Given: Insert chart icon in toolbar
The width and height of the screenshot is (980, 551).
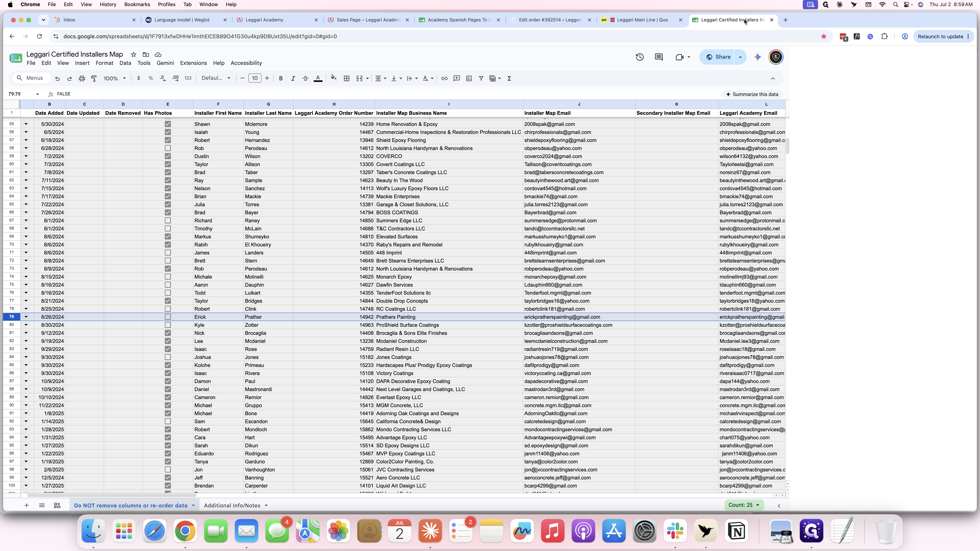Looking at the screenshot, I should (469, 78).
